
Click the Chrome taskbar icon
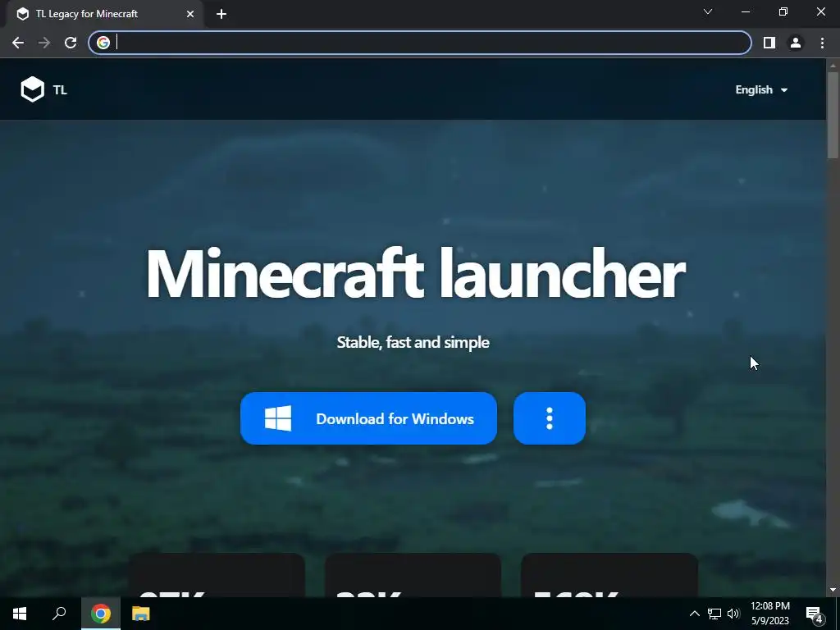click(x=101, y=614)
